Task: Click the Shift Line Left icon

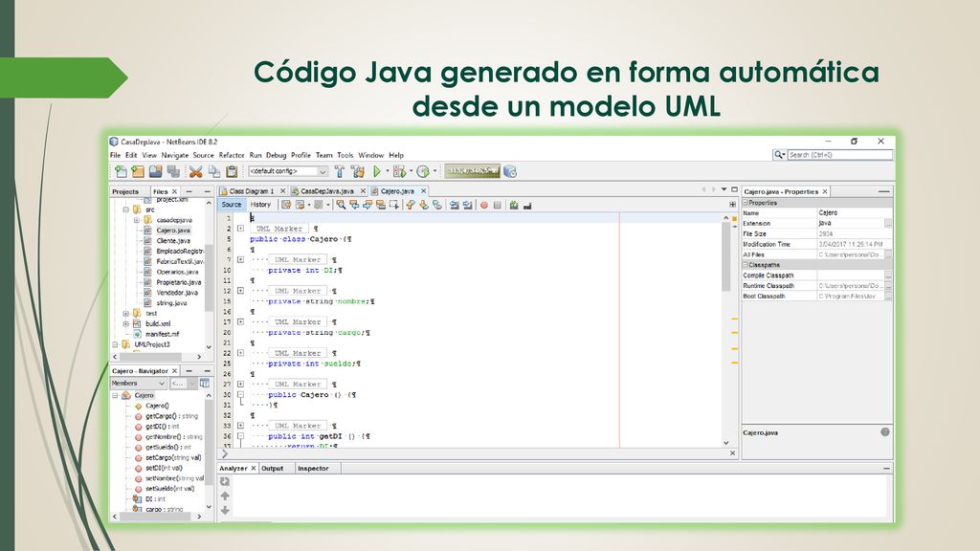Action: coord(455,205)
